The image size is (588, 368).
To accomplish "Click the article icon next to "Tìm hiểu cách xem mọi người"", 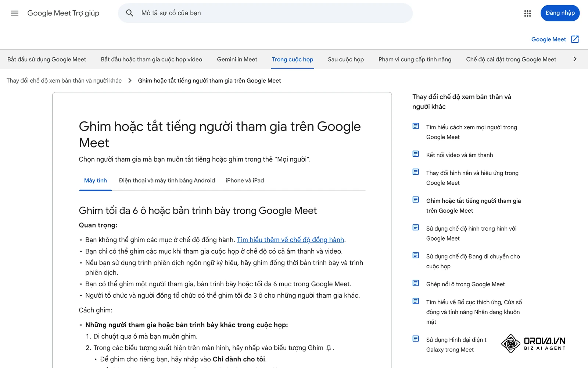I will tap(416, 126).
